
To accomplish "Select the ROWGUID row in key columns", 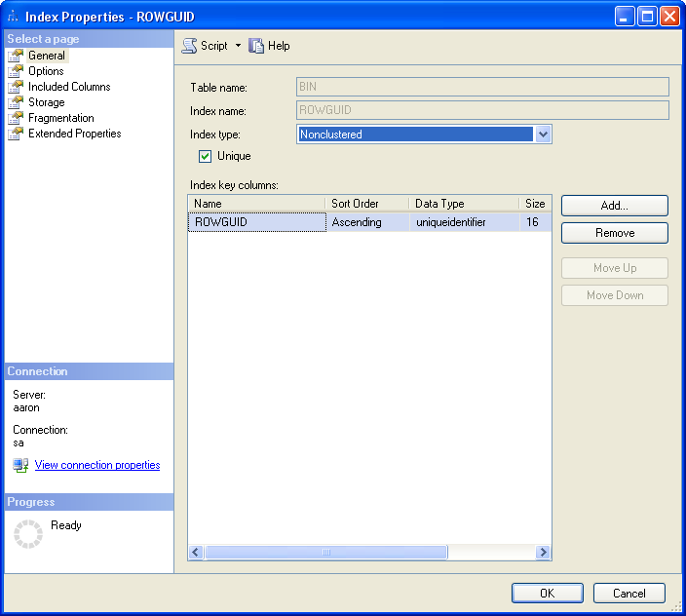I will click(256, 222).
